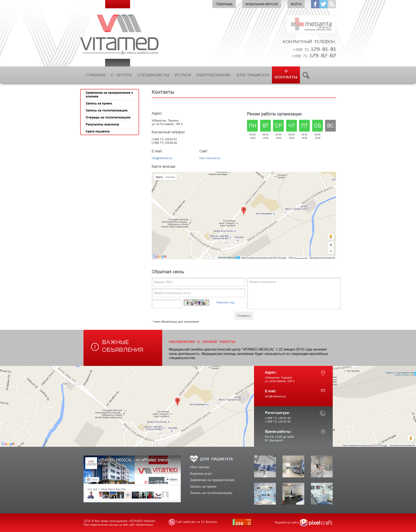
Task: Open the RSS feed icon in header
Action: (332, 4)
